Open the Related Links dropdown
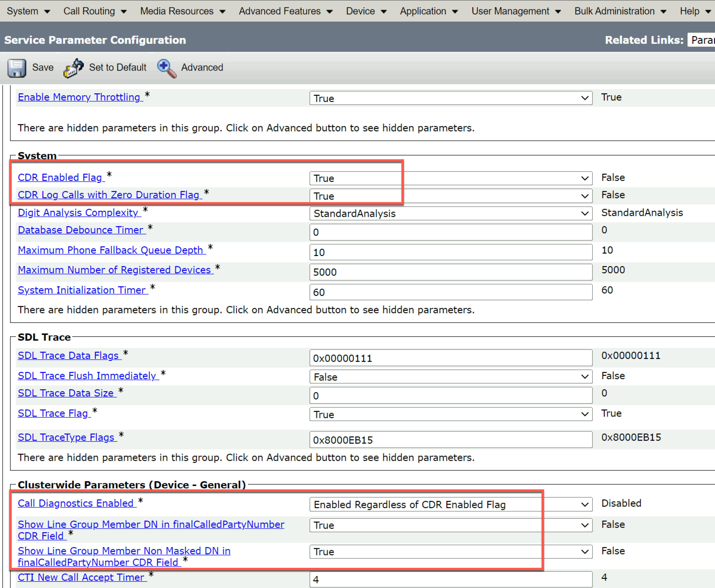This screenshot has width=715, height=588. point(701,40)
